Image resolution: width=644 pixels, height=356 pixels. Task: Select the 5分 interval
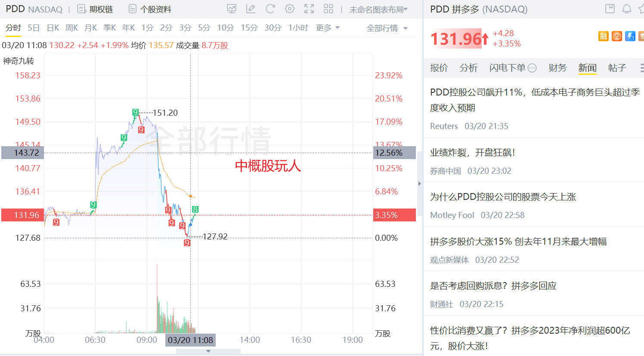tap(204, 28)
